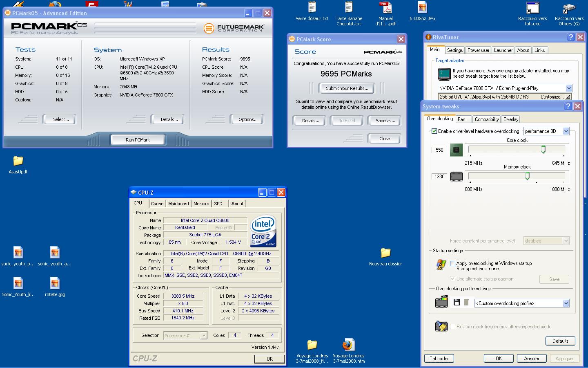The width and height of the screenshot is (588, 368).
Task: Click the Core clock slider handle
Action: tap(543, 150)
